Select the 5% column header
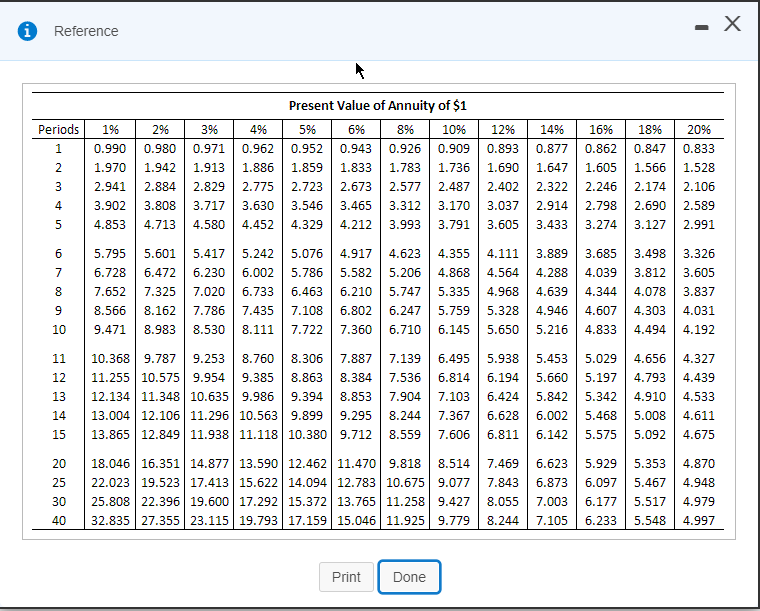The image size is (760, 611). tap(307, 130)
